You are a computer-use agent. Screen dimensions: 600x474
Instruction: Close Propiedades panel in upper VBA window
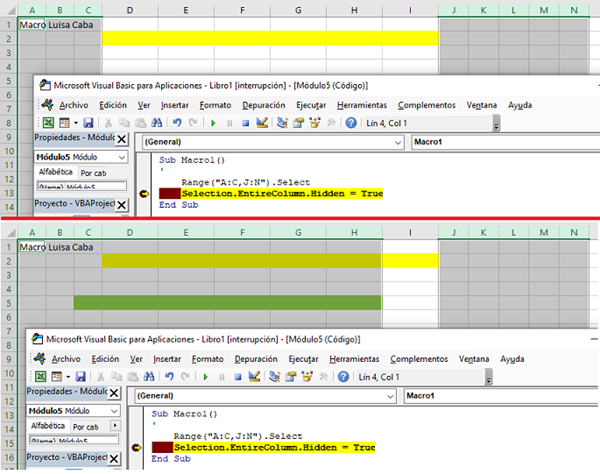(121, 139)
